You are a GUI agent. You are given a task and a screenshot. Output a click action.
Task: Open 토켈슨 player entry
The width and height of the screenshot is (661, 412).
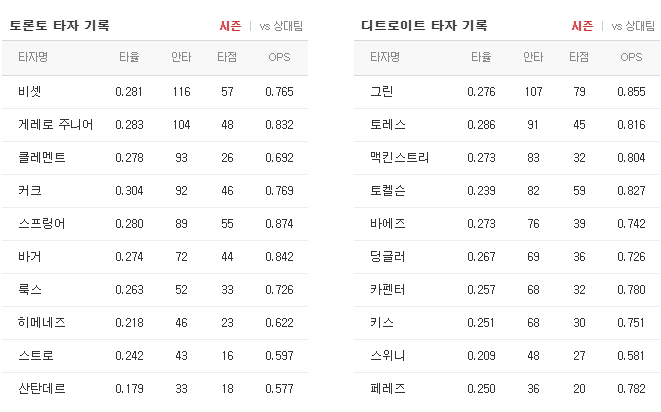click(x=388, y=191)
